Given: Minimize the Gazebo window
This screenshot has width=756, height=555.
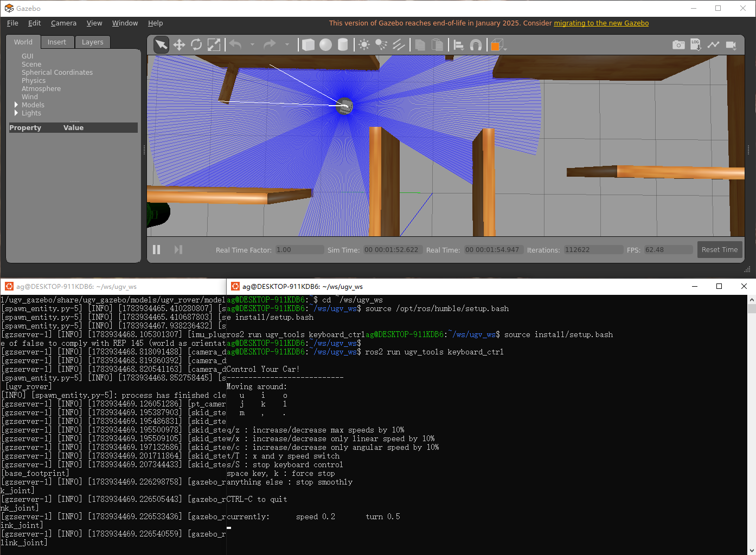Looking at the screenshot, I should point(694,8).
